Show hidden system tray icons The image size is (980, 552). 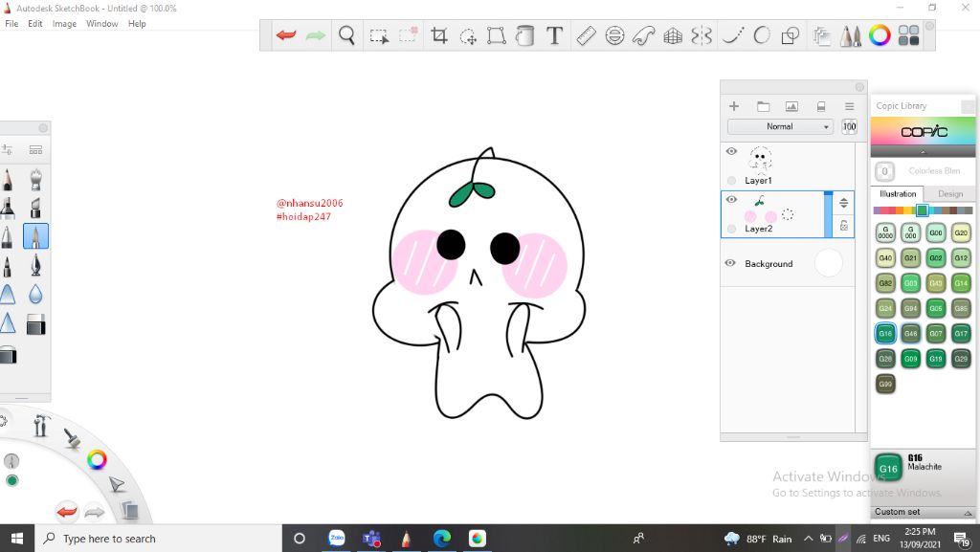808,539
